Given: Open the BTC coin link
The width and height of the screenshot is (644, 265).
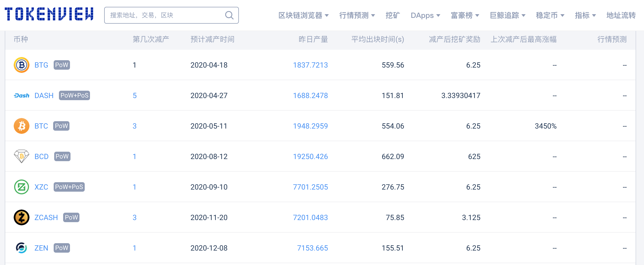Looking at the screenshot, I should [x=41, y=126].
